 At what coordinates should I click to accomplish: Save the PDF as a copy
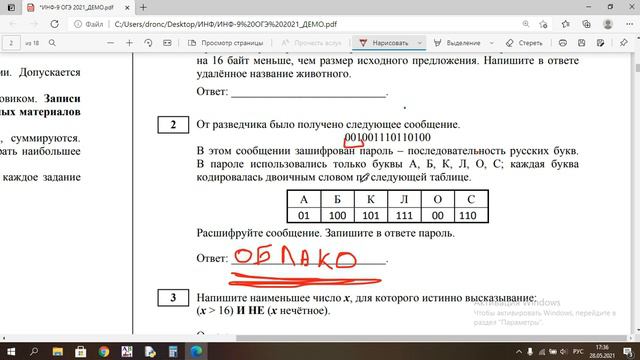point(600,43)
